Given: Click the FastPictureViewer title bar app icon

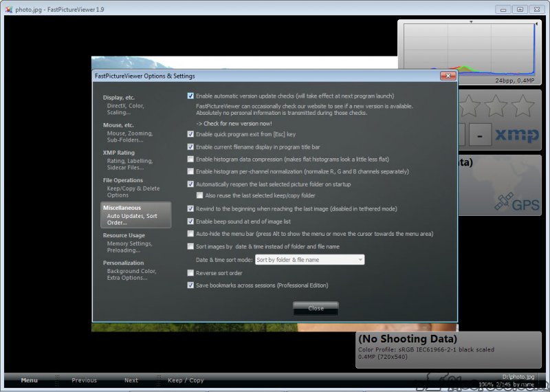Looking at the screenshot, I should (9, 10).
